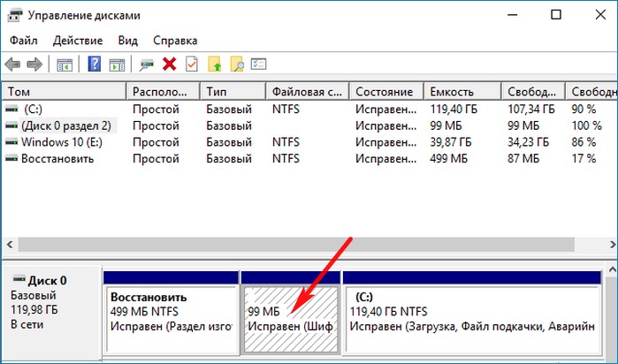The height and width of the screenshot is (364, 618).
Task: Click the 107,34 ГБ free space cell
Action: 530,110
